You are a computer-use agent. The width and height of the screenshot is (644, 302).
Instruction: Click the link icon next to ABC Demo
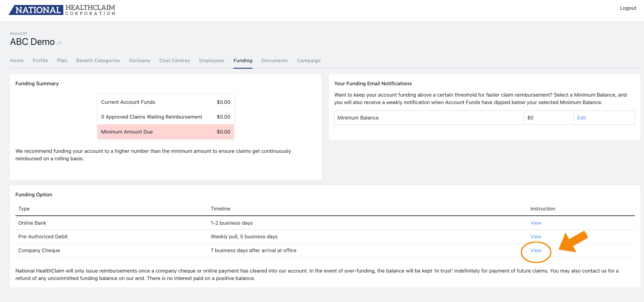pos(59,43)
